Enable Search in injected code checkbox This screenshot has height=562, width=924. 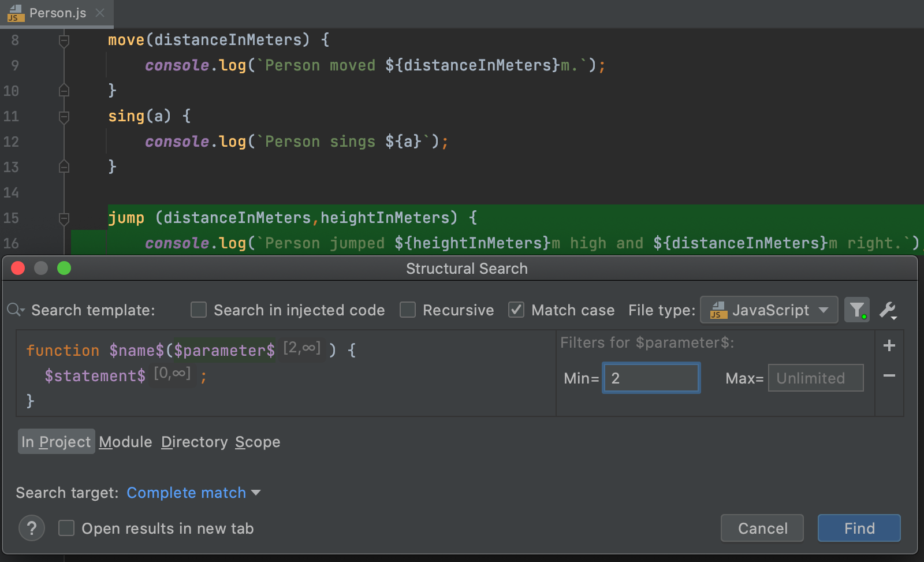click(199, 310)
